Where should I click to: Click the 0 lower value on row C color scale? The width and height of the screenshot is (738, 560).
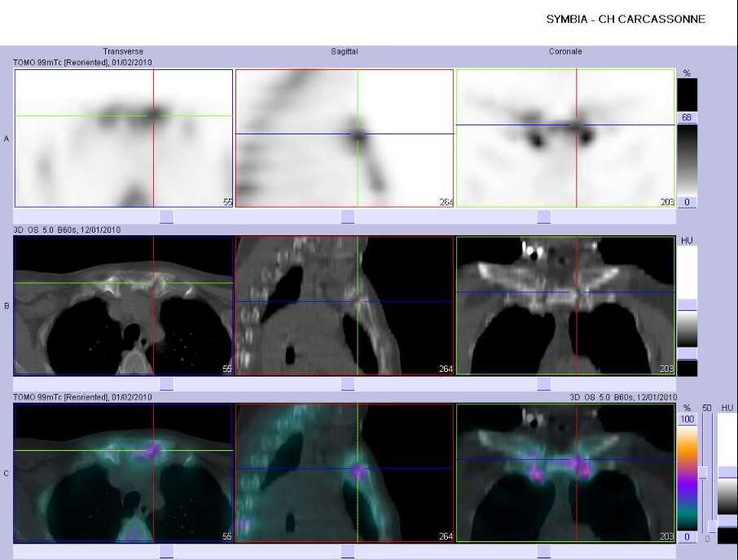(x=687, y=536)
